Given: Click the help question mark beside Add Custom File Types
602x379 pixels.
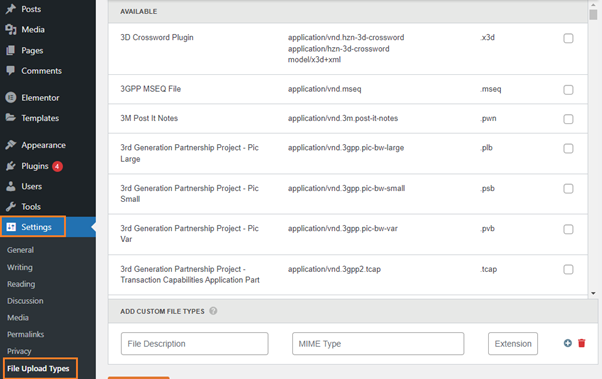Looking at the screenshot, I should [x=213, y=311].
